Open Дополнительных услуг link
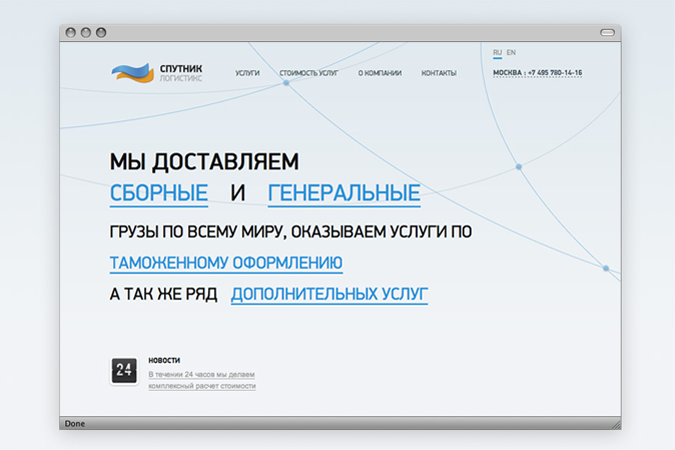Screen dimensions: 675x450 [x=329, y=295]
